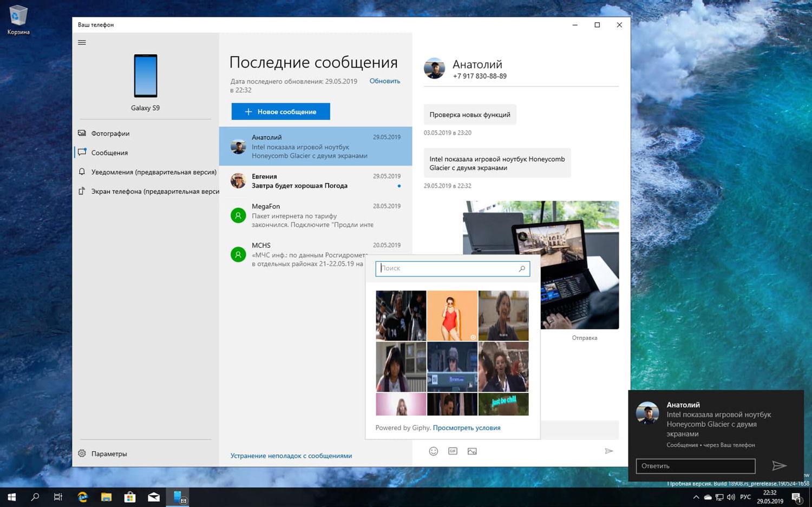Click the Новое сообщение button

pos(280,111)
